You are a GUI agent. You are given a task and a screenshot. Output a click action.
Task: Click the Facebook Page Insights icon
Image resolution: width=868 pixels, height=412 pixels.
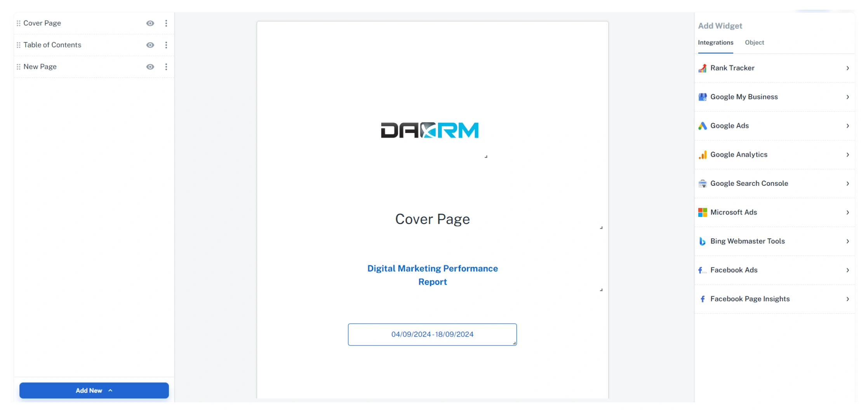703,299
